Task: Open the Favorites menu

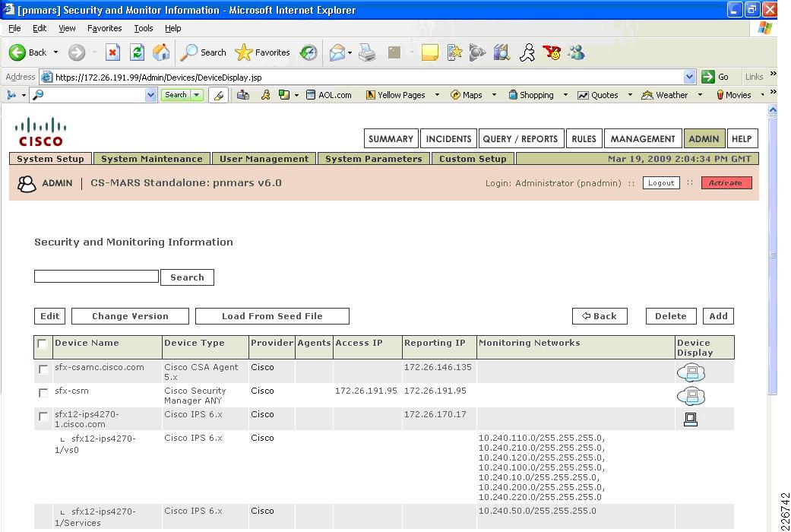Action: pyautogui.click(x=104, y=28)
